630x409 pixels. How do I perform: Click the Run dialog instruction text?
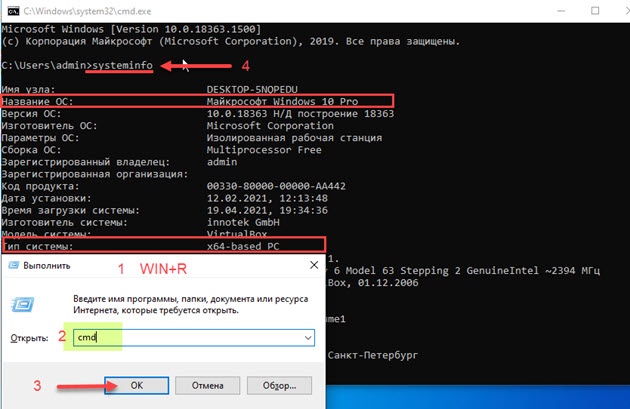[190, 305]
